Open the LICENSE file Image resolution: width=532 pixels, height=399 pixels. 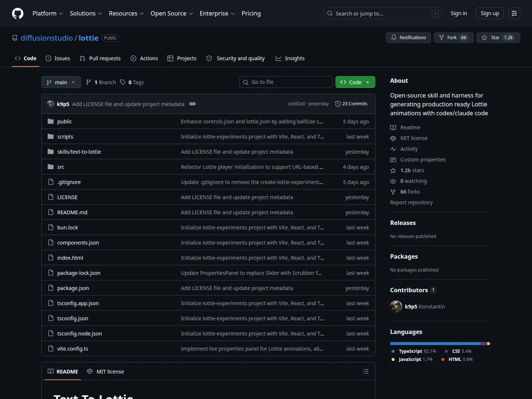67,197
